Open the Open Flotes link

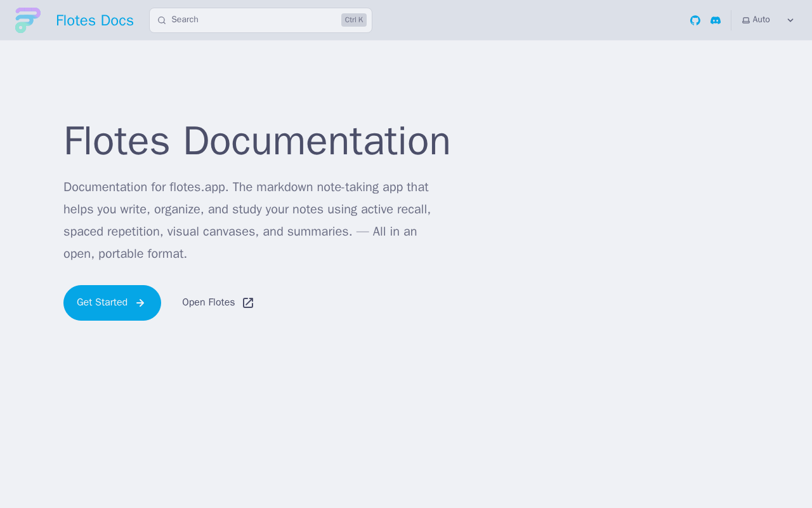tap(218, 303)
